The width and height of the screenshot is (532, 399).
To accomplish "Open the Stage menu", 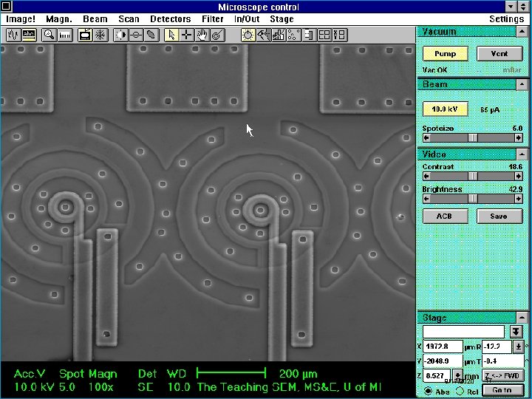I will [282, 19].
